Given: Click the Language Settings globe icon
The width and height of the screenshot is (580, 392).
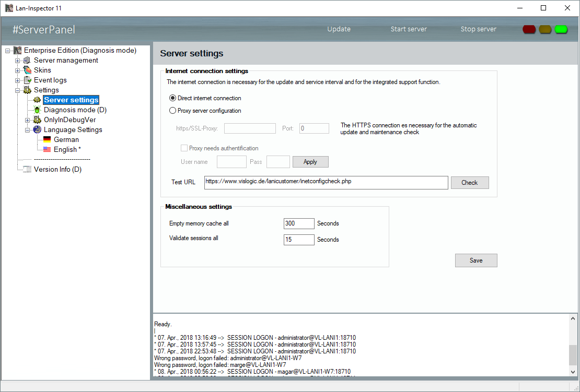Looking at the screenshot, I should point(37,130).
